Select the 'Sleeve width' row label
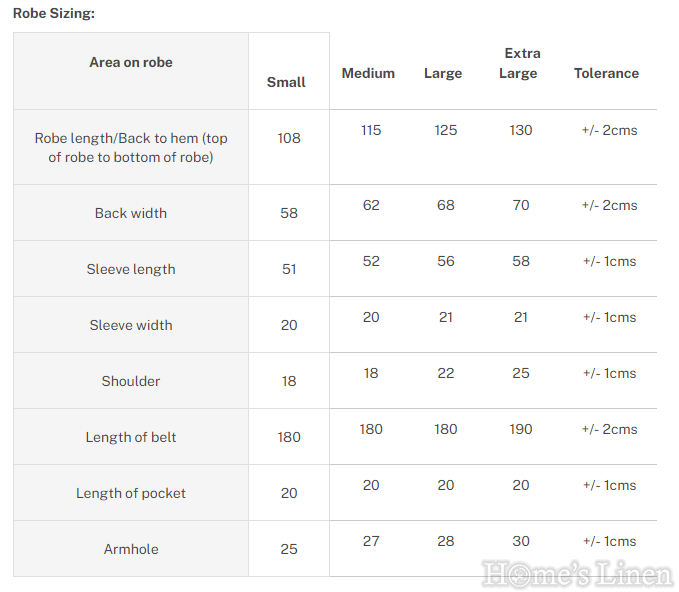This screenshot has height=592, width=679. [x=131, y=325]
